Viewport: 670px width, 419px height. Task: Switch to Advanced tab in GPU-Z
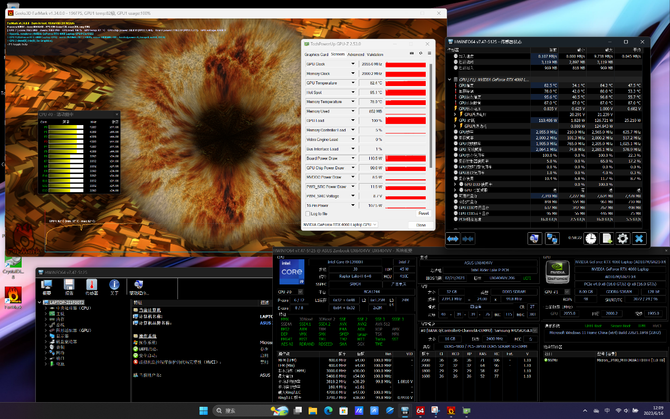click(356, 55)
